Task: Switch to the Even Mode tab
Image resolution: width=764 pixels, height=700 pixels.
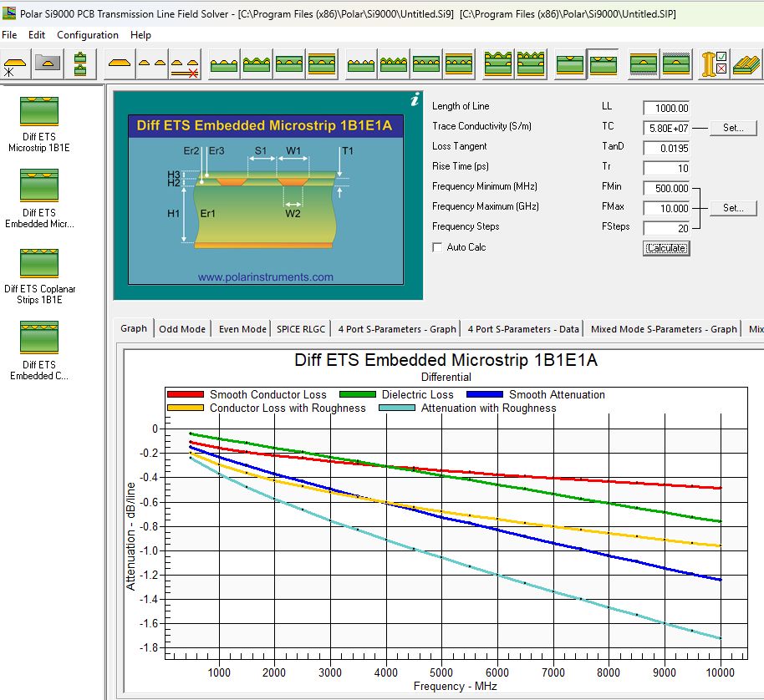Action: click(242, 329)
